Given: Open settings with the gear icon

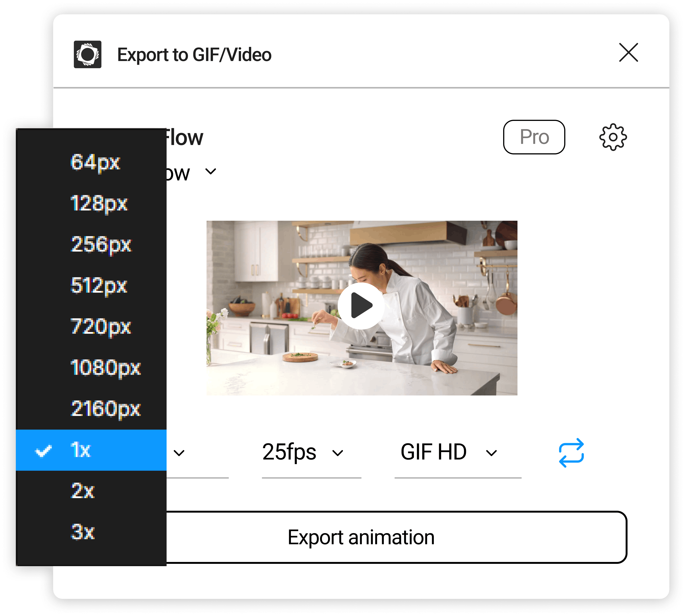Looking at the screenshot, I should point(612,137).
